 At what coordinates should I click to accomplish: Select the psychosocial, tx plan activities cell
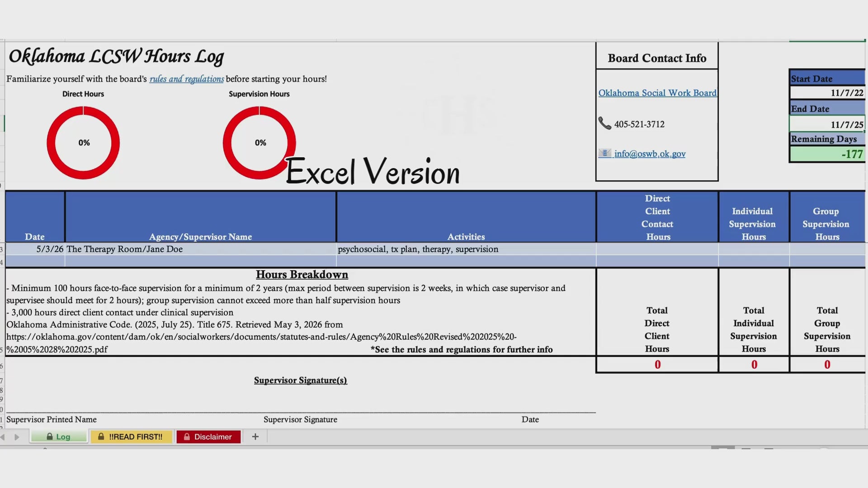click(x=466, y=249)
